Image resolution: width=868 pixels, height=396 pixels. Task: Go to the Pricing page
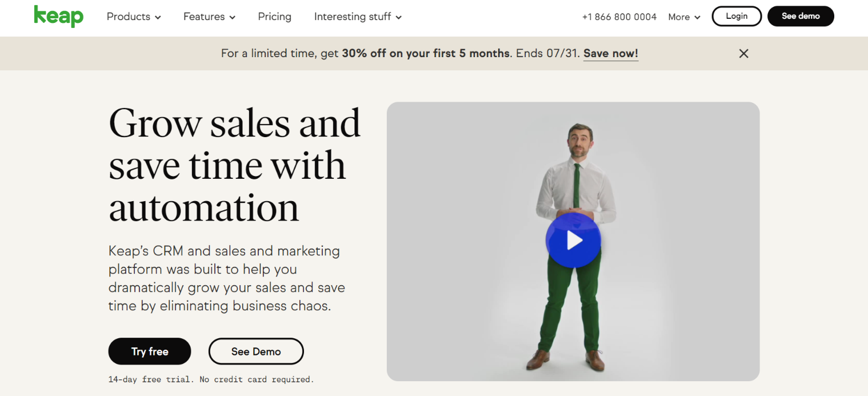pos(274,17)
